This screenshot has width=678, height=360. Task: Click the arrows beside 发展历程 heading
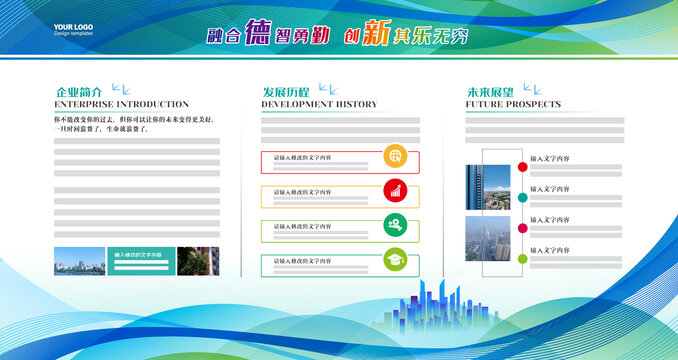click(x=328, y=89)
